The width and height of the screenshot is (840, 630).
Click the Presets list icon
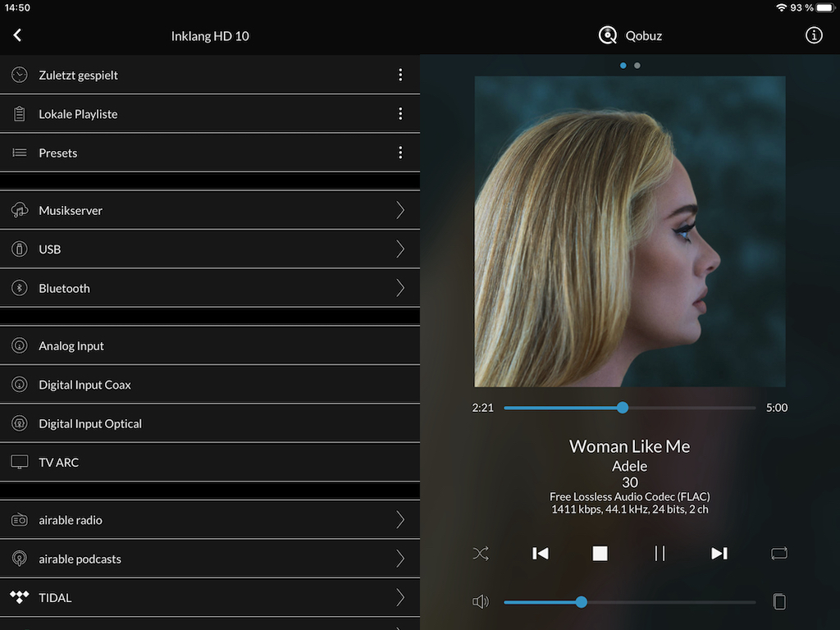click(x=20, y=153)
